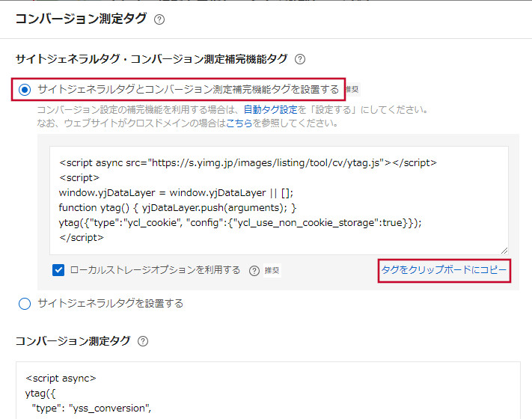
Task: Click the "type": "yss_conversion" code line
Action: point(91,408)
